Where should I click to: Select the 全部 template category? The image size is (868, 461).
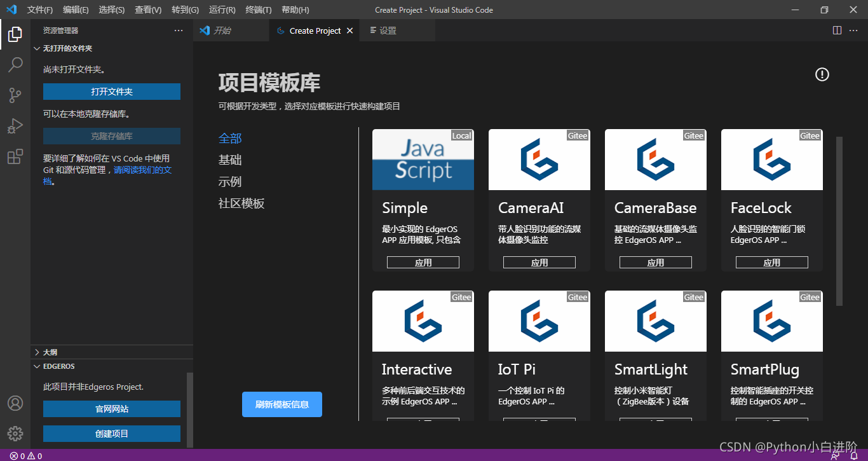tap(230, 138)
